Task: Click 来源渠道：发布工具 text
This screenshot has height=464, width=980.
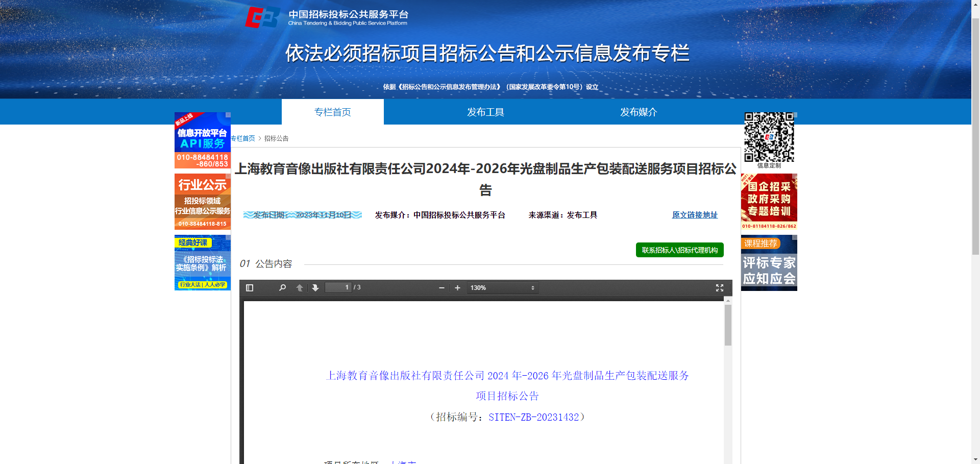Action: [563, 215]
